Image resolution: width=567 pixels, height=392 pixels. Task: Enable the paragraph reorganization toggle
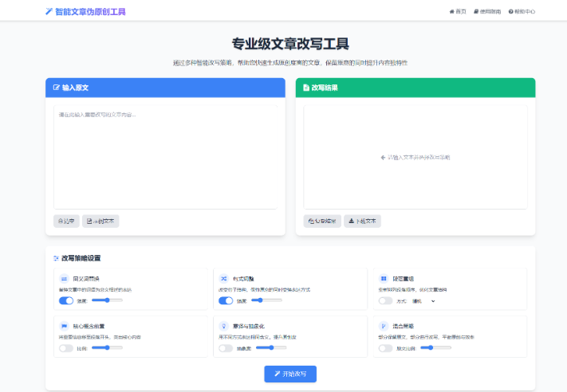tap(386, 301)
